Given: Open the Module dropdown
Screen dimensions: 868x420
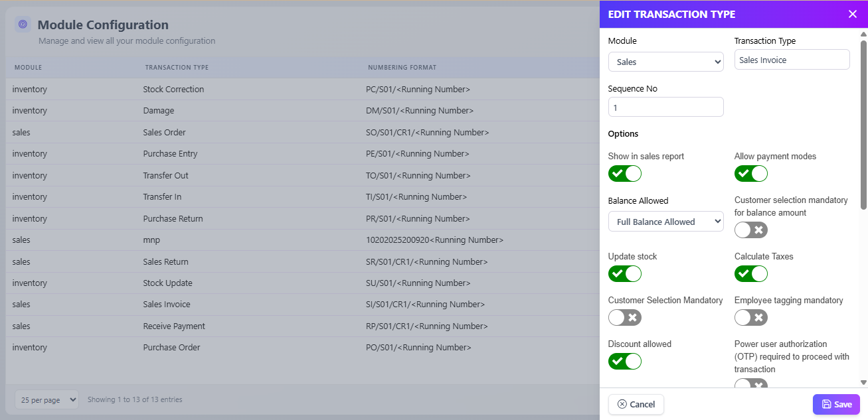Looking at the screenshot, I should point(665,62).
